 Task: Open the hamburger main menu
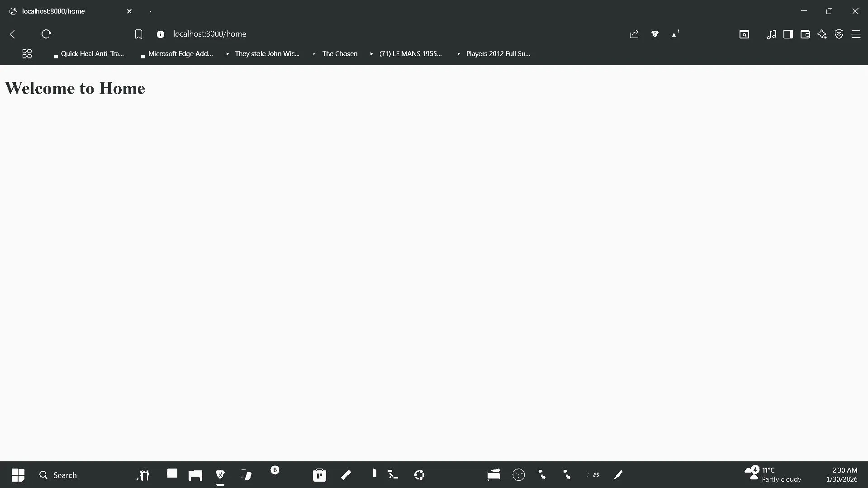[x=856, y=34]
